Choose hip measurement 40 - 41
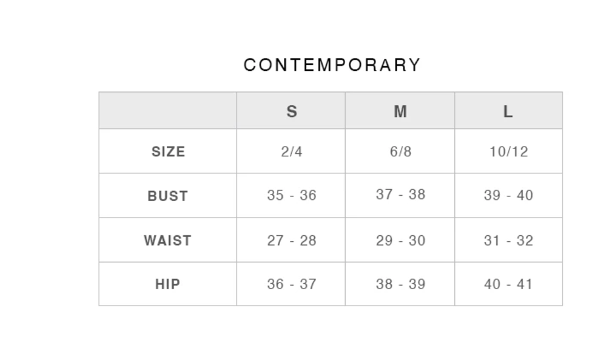This screenshot has height=364, width=610. (x=509, y=284)
